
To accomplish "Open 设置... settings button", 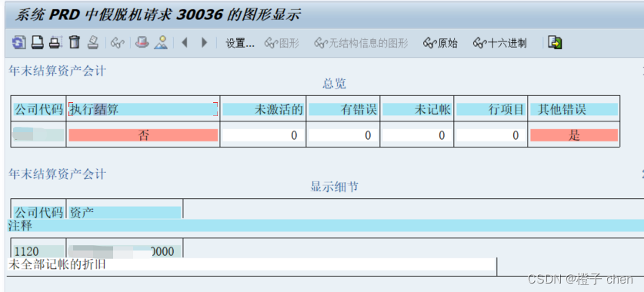I will click(240, 43).
